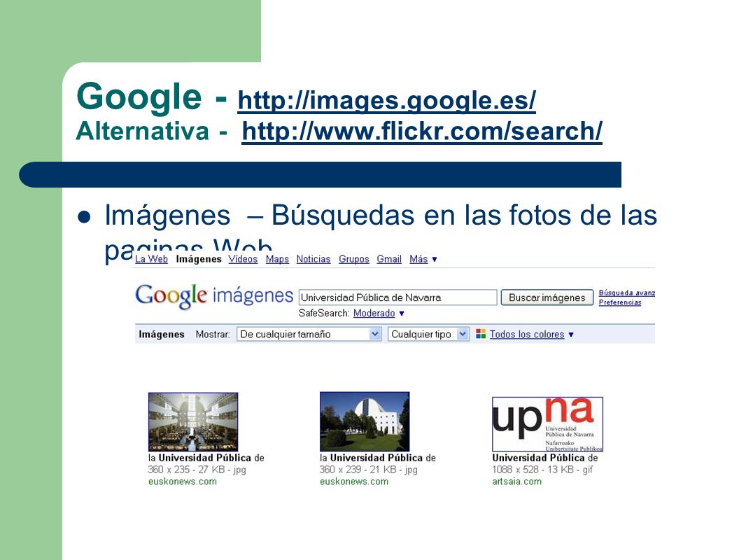The width and height of the screenshot is (746, 560).
Task: Expand the Cualquier tipo dropdown
Action: (429, 334)
